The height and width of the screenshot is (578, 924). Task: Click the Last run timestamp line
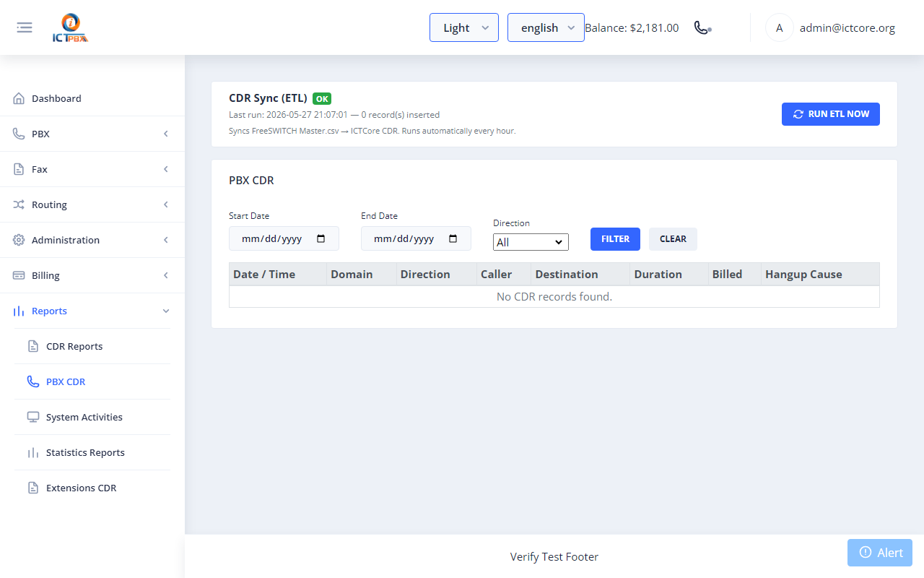334,115
